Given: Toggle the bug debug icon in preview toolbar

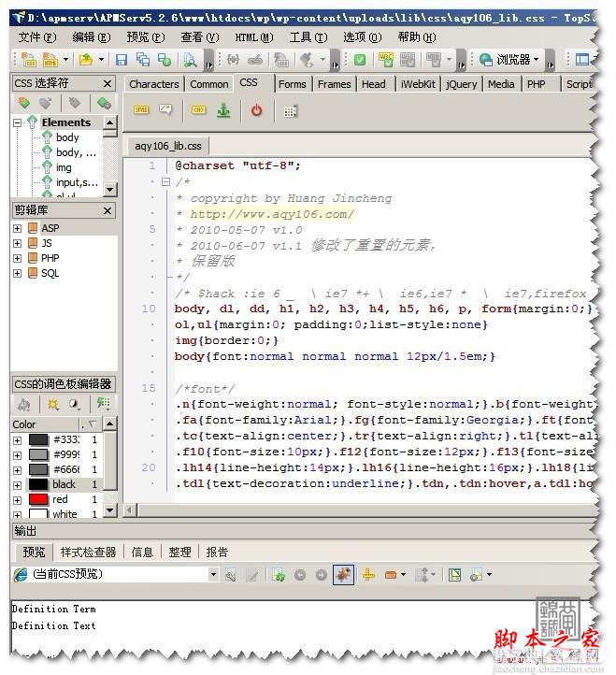Looking at the screenshot, I should (x=343, y=575).
